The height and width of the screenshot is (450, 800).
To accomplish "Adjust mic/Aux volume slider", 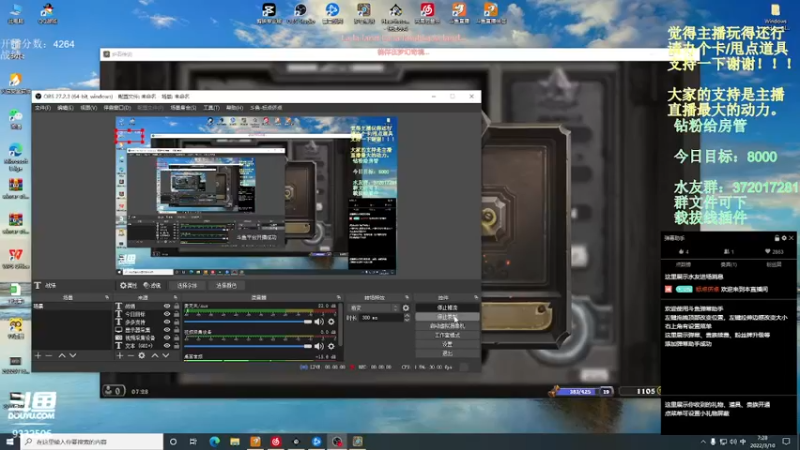I will [248, 321].
